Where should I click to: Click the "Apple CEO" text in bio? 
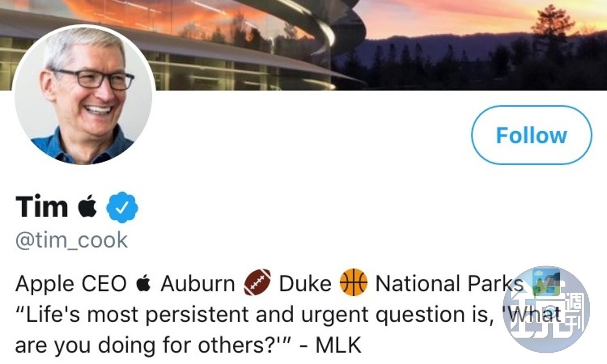click(71, 284)
